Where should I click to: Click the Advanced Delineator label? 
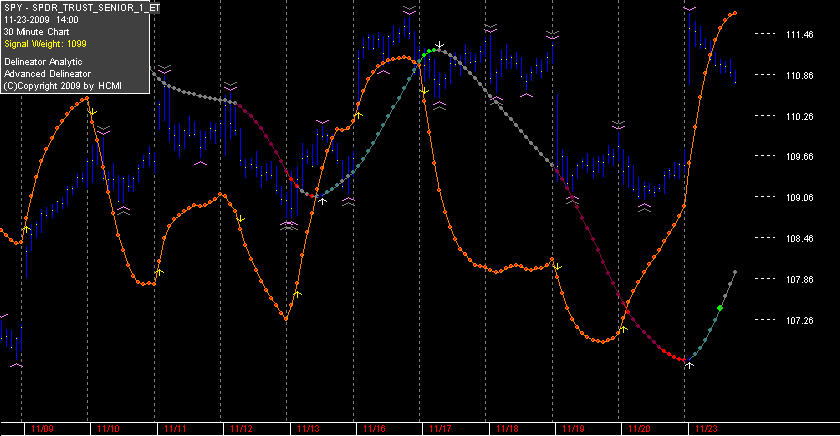tap(47, 74)
